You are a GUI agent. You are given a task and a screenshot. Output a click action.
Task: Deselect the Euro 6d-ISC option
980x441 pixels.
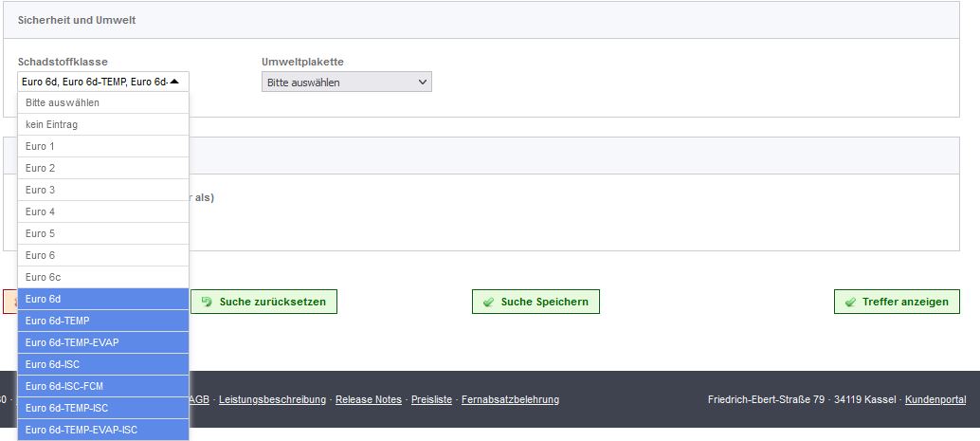click(x=103, y=365)
